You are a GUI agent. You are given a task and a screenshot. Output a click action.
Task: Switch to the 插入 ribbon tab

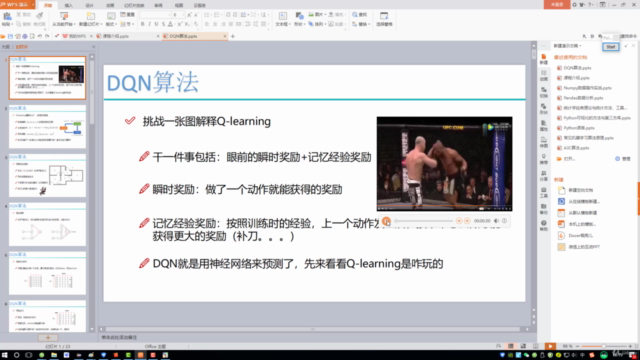coord(69,5)
